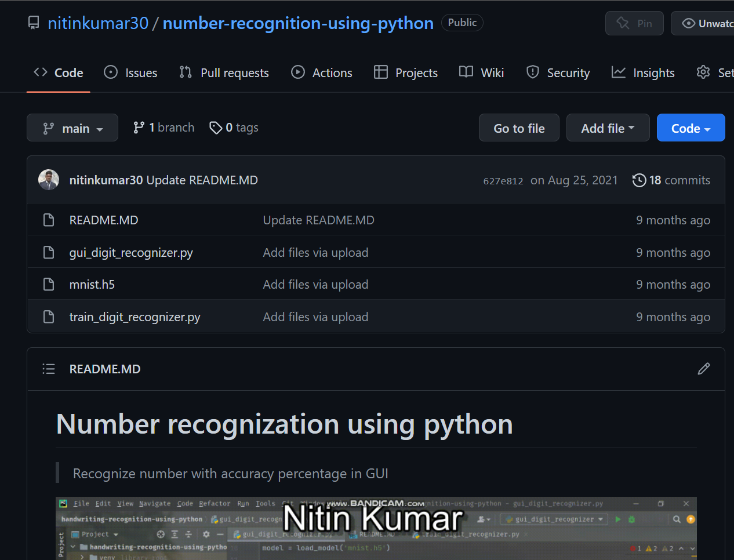Open the Add file dropdown

(607, 128)
